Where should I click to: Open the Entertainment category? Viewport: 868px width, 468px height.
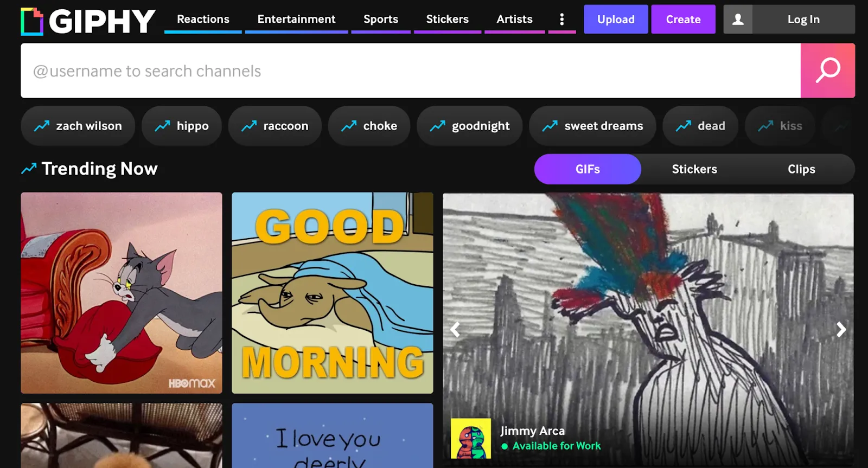pyautogui.click(x=296, y=20)
